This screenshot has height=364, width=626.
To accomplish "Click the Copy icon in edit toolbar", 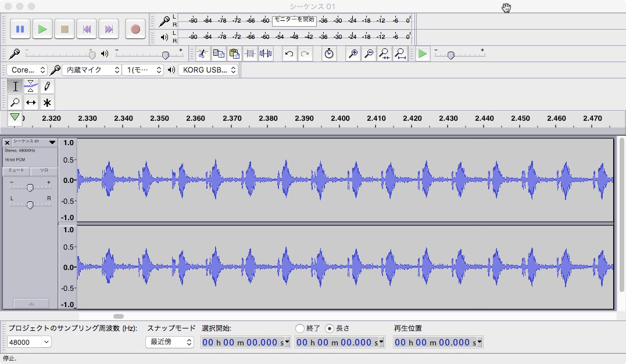I will (219, 53).
